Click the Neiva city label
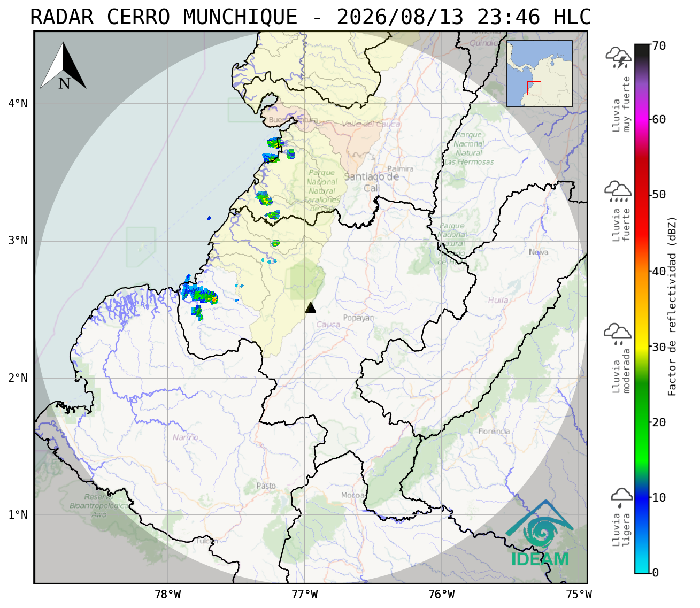Screen dimensions: 700x608 [539, 252]
